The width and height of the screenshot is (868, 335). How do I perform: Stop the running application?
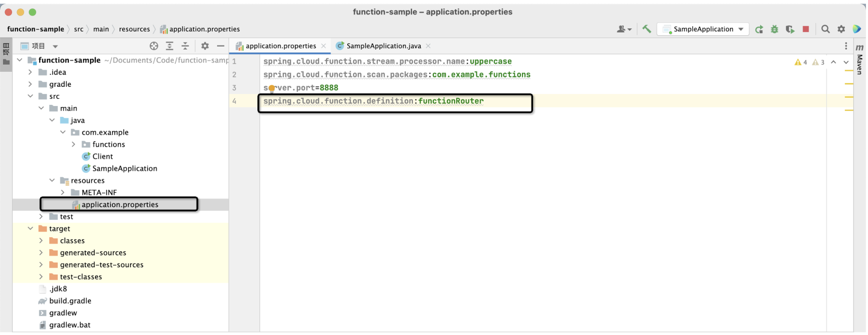805,29
